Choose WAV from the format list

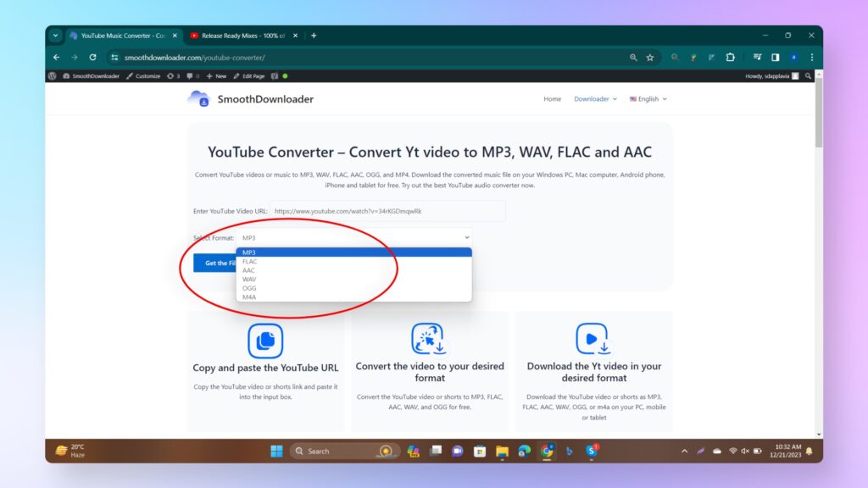coord(354,280)
